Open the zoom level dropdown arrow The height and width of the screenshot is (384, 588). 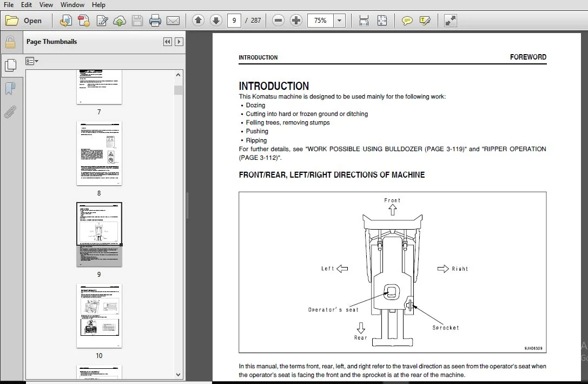coord(339,20)
